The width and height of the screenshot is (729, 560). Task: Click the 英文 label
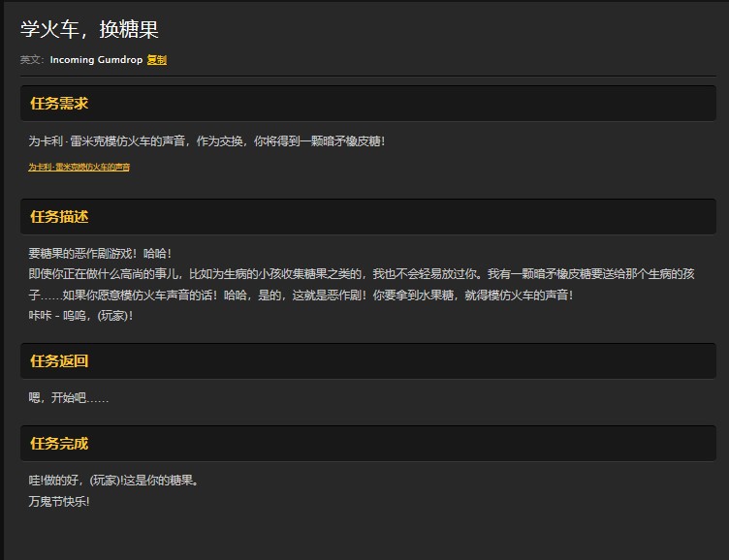(32, 60)
